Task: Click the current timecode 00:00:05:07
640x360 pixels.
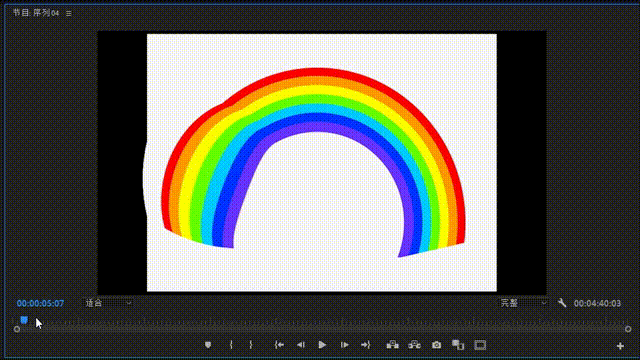Action: pyautogui.click(x=40, y=303)
